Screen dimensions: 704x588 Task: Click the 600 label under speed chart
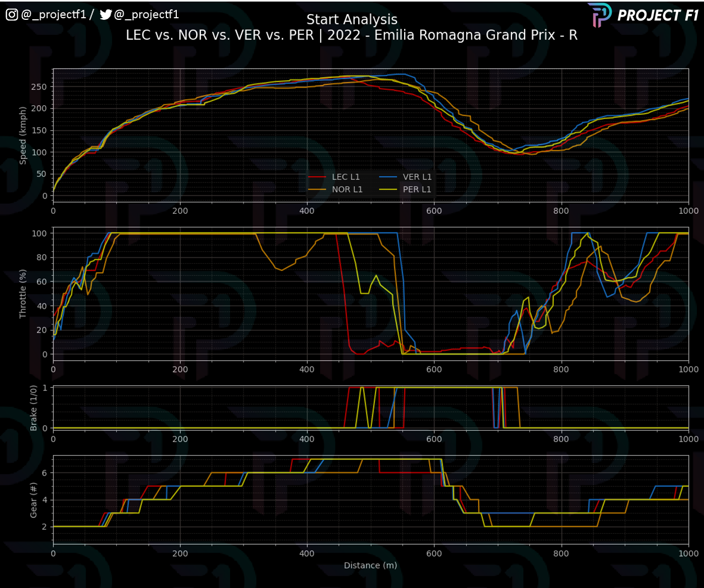tap(434, 211)
